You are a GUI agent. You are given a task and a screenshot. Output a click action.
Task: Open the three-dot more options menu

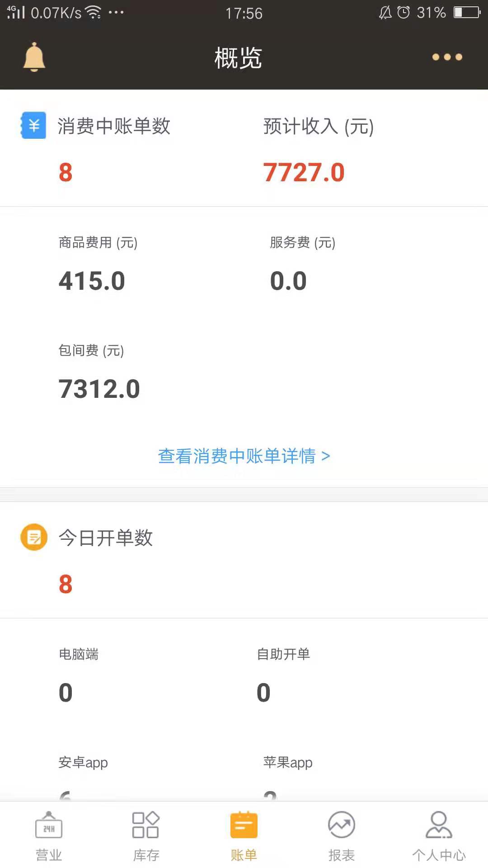(x=447, y=57)
